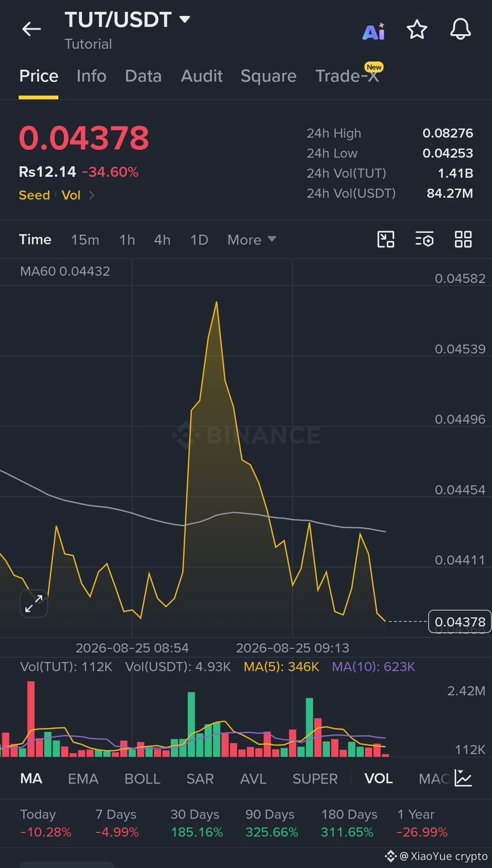Image resolution: width=492 pixels, height=868 pixels.
Task: Tap the Tutorial subtitle text
Action: [88, 44]
